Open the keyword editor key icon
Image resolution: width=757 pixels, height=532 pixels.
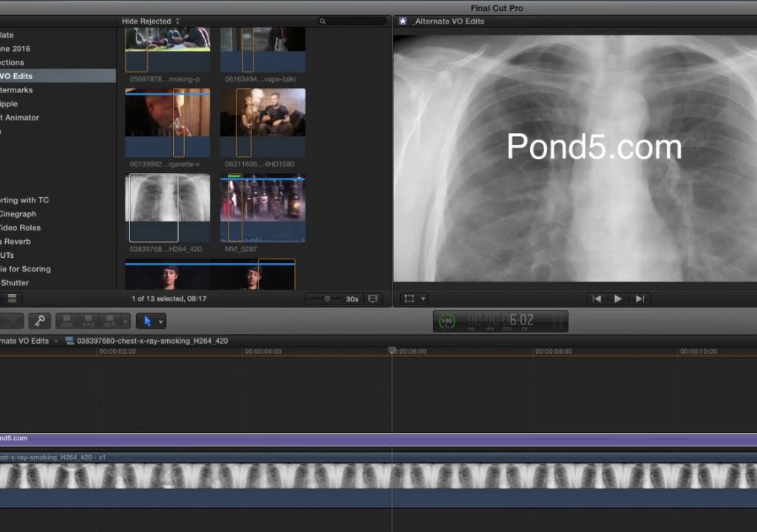[40, 321]
